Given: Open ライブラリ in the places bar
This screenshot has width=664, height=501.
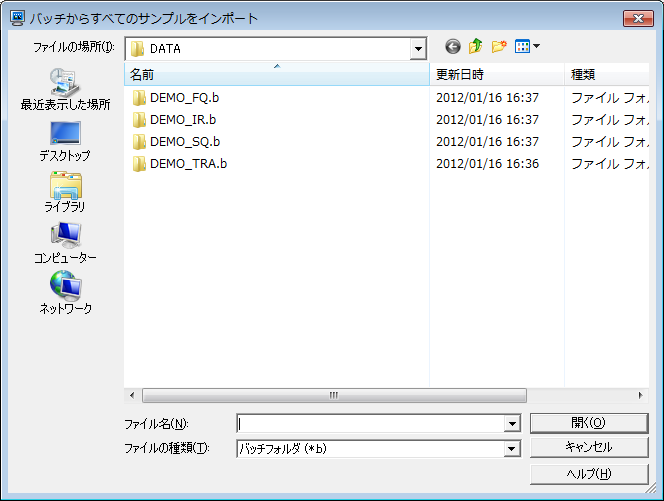Looking at the screenshot, I should pos(65,192).
